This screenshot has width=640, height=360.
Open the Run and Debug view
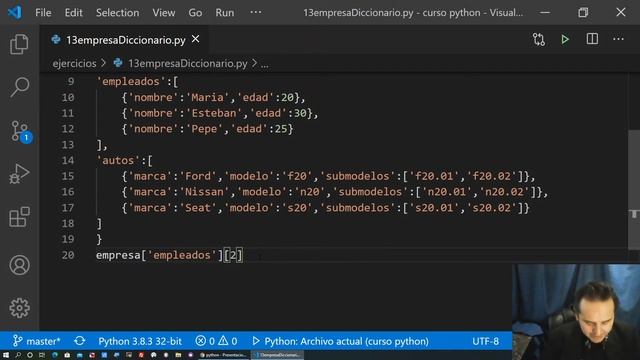tap(19, 174)
